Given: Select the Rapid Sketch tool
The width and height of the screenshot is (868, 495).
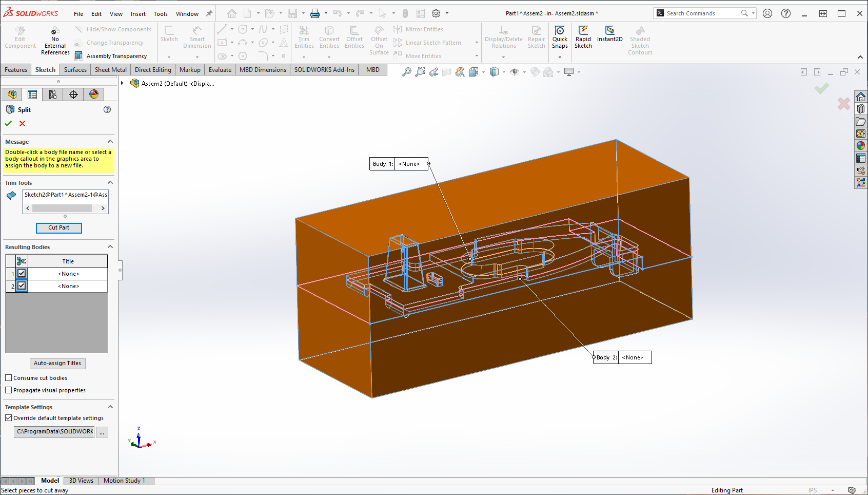Looking at the screenshot, I should pos(583,37).
